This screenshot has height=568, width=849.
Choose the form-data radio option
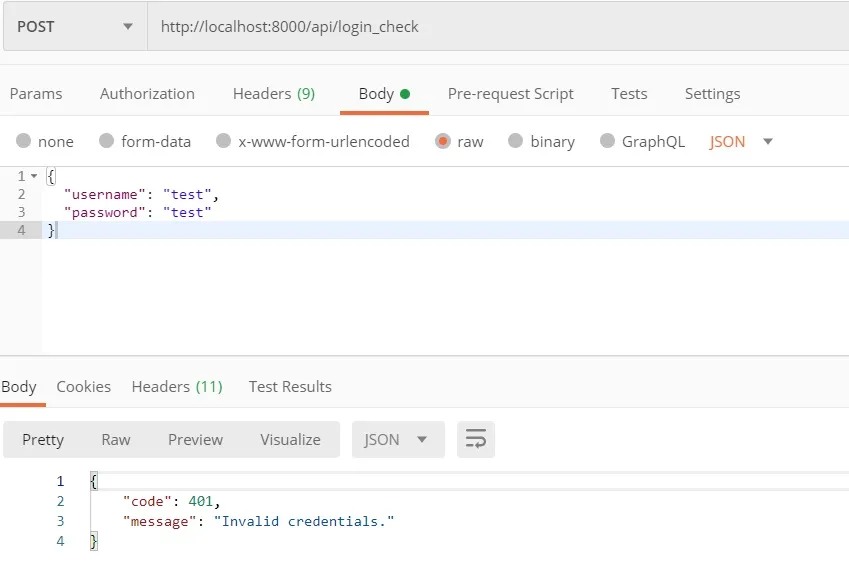108,141
